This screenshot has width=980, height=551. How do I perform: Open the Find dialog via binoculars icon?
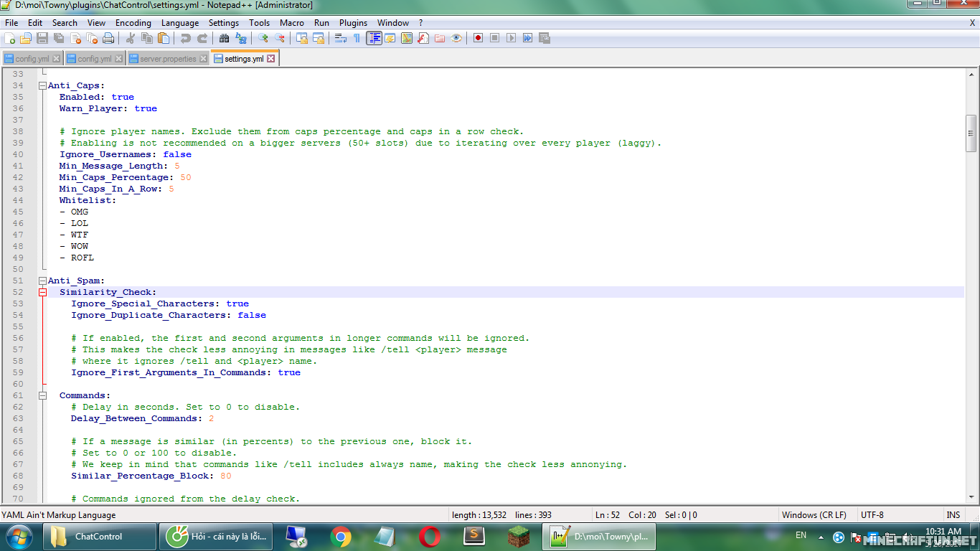click(x=225, y=38)
